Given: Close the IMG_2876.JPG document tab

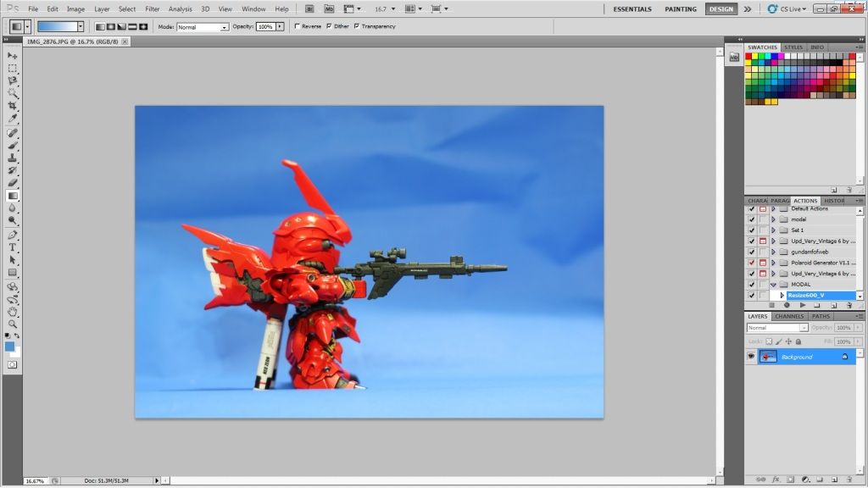Looking at the screenshot, I should coord(125,42).
